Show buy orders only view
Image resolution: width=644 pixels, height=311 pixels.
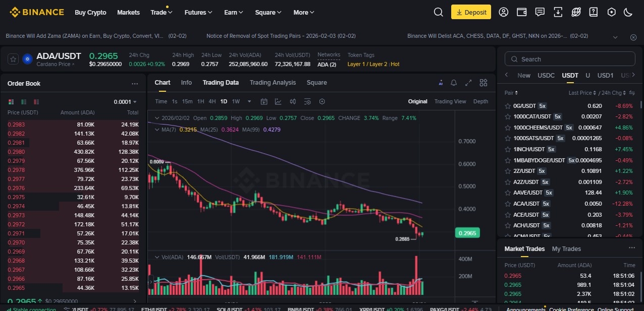[24, 101]
